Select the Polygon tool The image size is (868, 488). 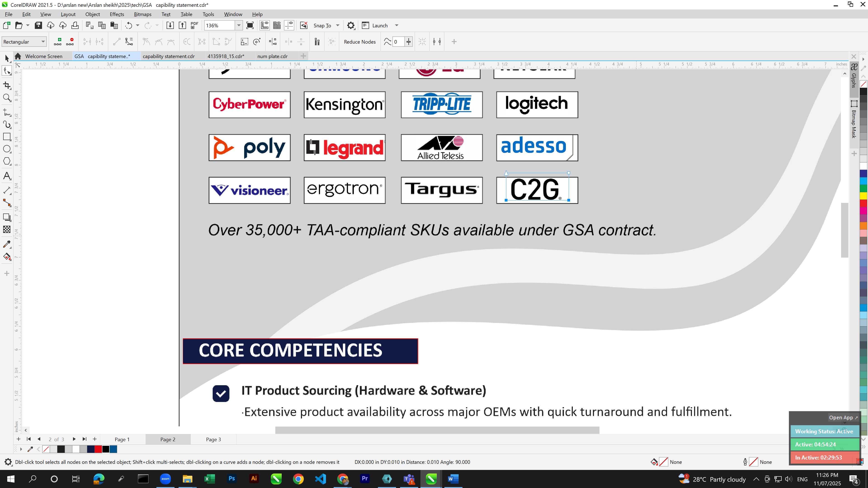(x=7, y=161)
